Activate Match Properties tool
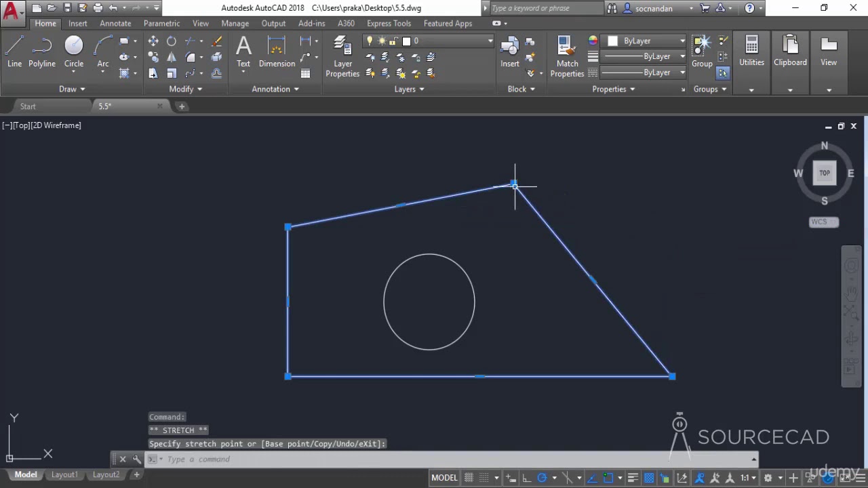Viewport: 868px width, 488px height. tap(568, 57)
